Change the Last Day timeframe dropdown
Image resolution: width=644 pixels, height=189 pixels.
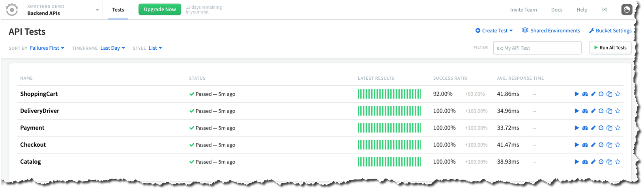(112, 48)
